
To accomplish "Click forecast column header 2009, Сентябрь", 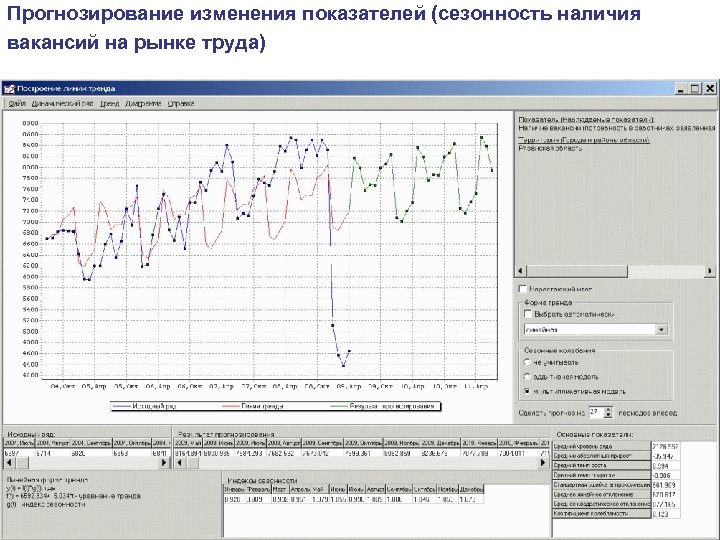I will click(322, 443).
